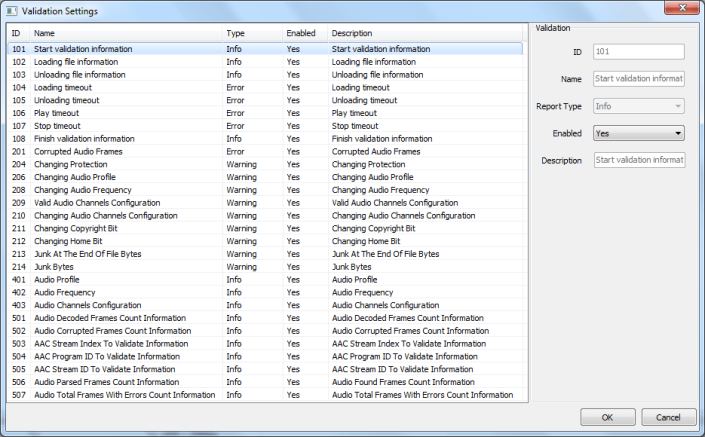
Task: Select row 208 Changing Audio Frequency
Action: [265, 190]
